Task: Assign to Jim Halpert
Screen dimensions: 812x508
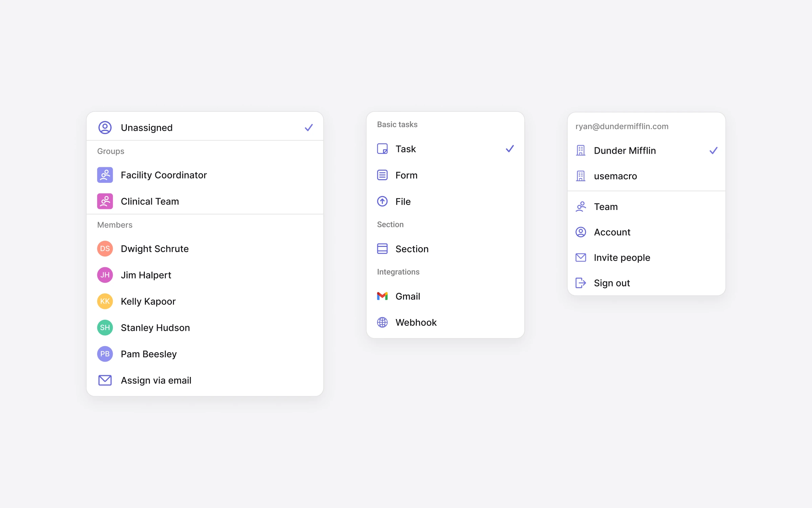Action: pos(205,275)
